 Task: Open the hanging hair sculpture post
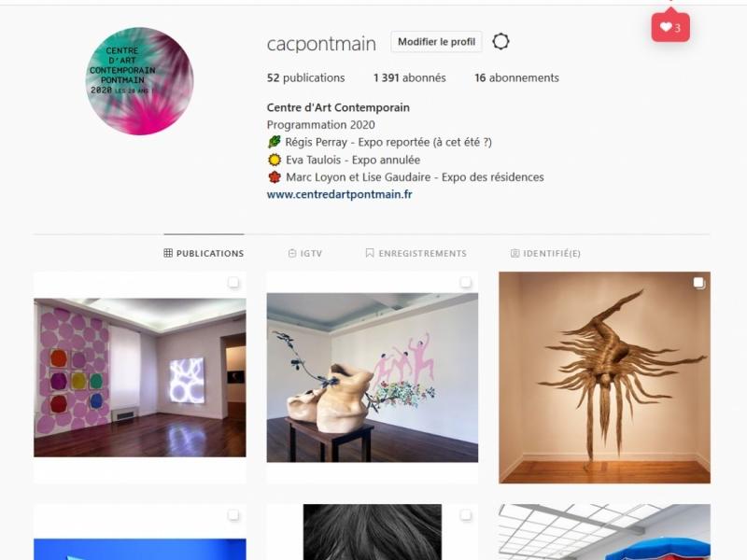pyautogui.click(x=604, y=378)
